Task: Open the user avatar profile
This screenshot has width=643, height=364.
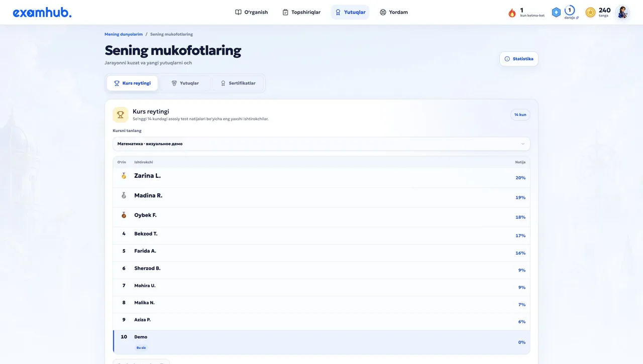Action: (622, 13)
